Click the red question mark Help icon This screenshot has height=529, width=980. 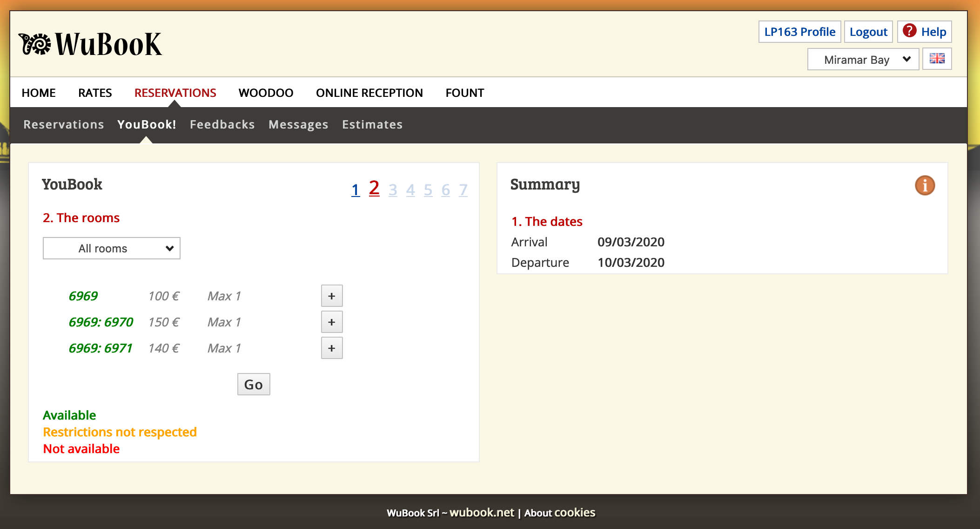tap(909, 31)
